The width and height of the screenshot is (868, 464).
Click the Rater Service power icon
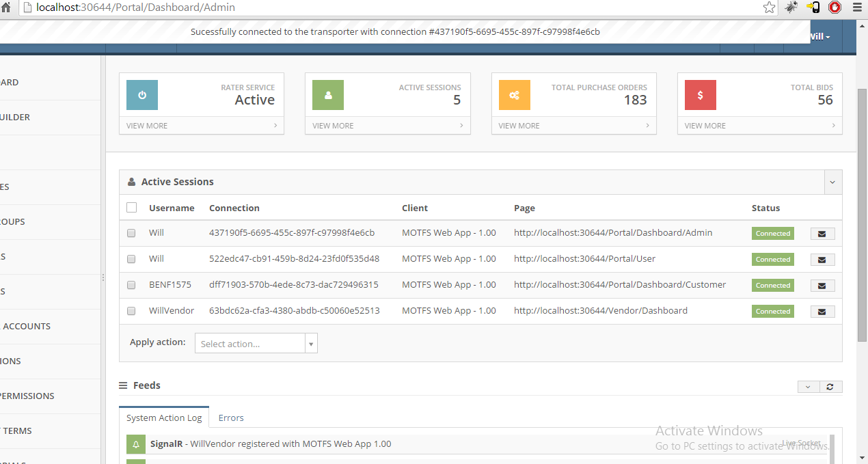point(142,95)
